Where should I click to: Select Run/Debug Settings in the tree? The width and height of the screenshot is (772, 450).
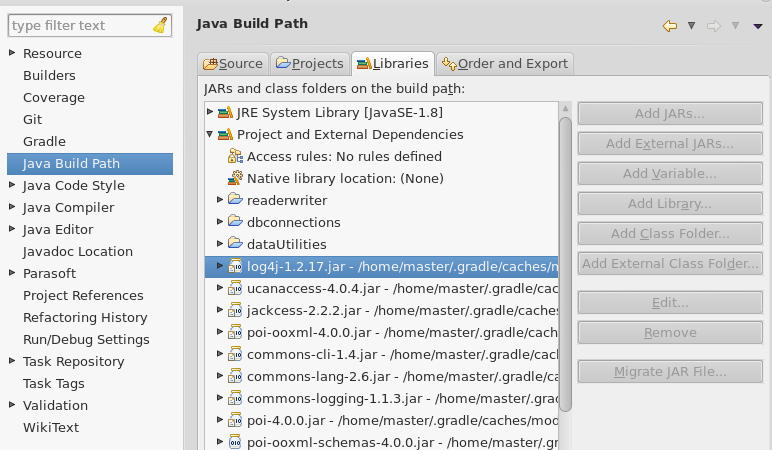click(86, 340)
